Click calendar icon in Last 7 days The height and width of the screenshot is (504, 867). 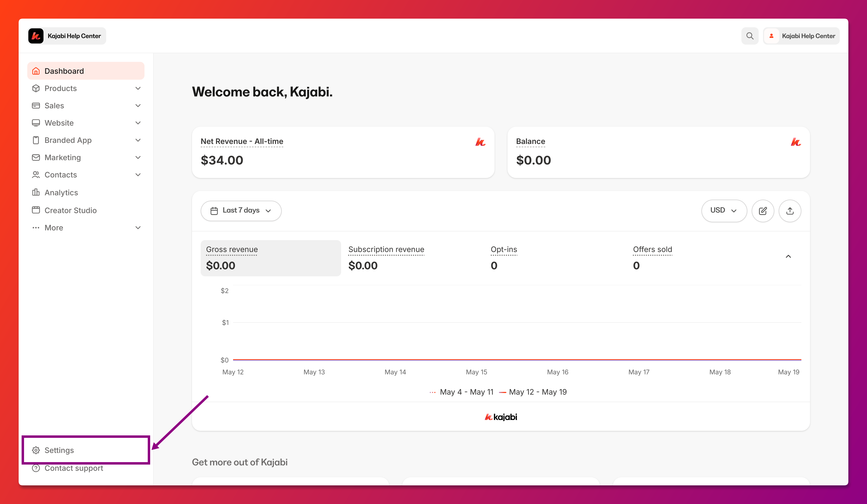(x=214, y=211)
